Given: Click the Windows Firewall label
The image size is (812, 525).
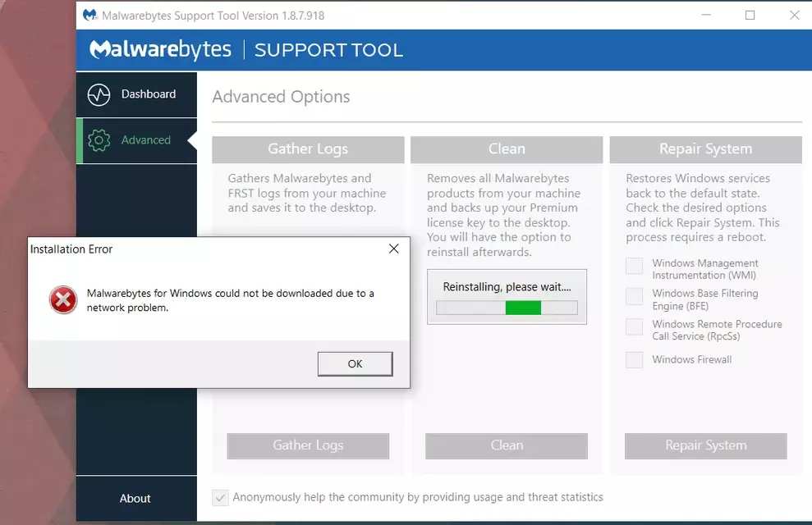Looking at the screenshot, I should (x=692, y=359).
